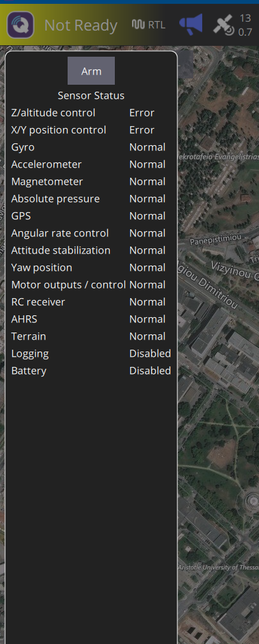Click the Gyro sensor status entry
Screen dimensions: 259x644
pyautogui.click(x=91, y=147)
